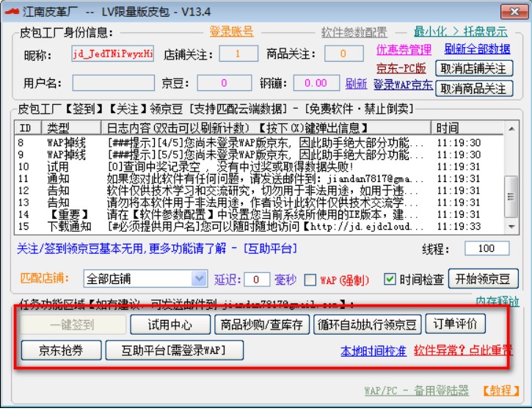The width and height of the screenshot is (532, 411).
Task: Click 取消商品关注 button
Action: click(x=474, y=89)
